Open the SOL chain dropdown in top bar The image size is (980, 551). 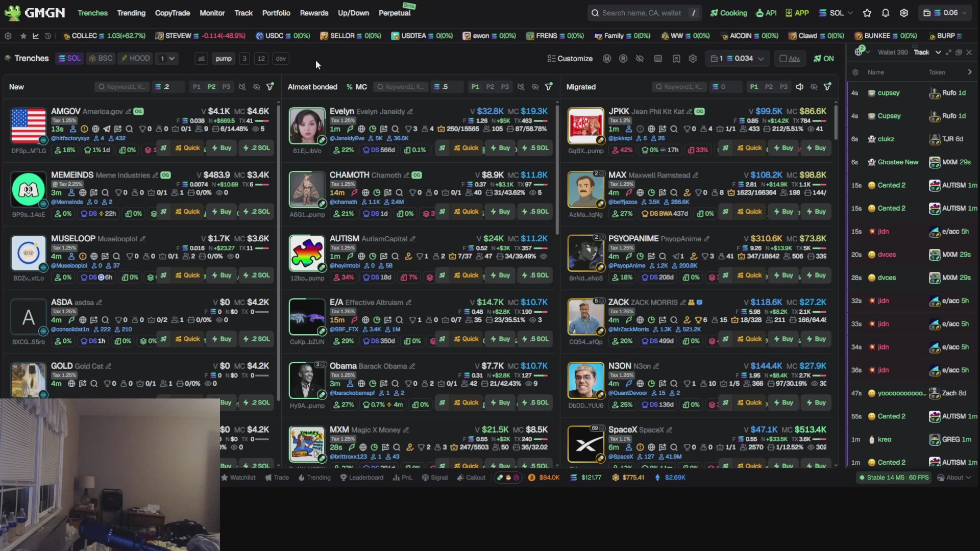(x=836, y=13)
